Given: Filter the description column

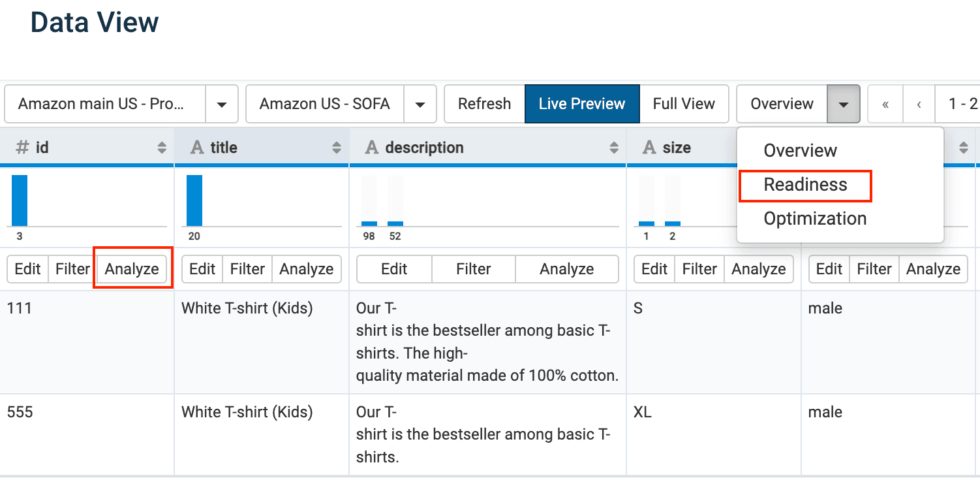Looking at the screenshot, I should point(474,269).
